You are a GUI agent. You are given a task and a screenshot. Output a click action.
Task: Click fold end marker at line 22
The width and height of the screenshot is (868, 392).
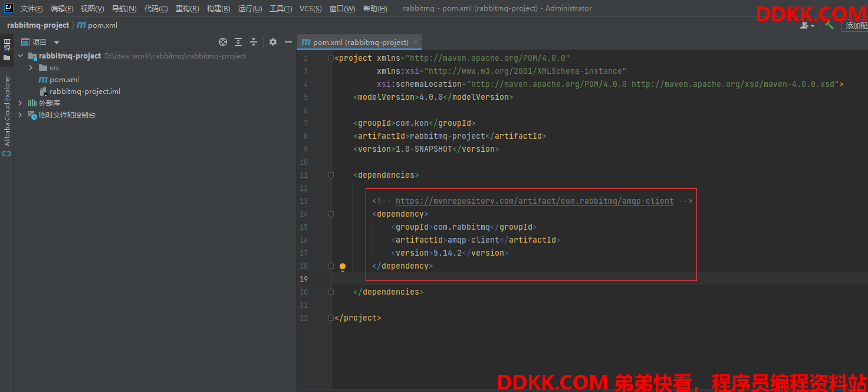tap(331, 318)
